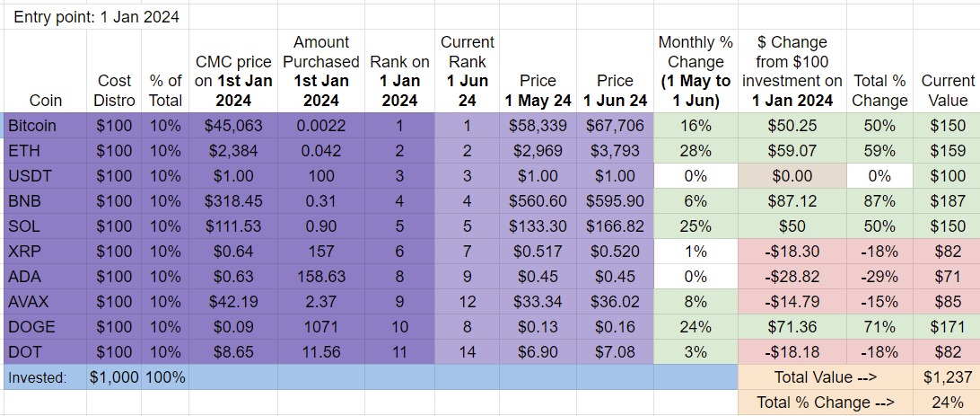
Task: Click ETH 1 Jun price $3,793
Action: (615, 151)
